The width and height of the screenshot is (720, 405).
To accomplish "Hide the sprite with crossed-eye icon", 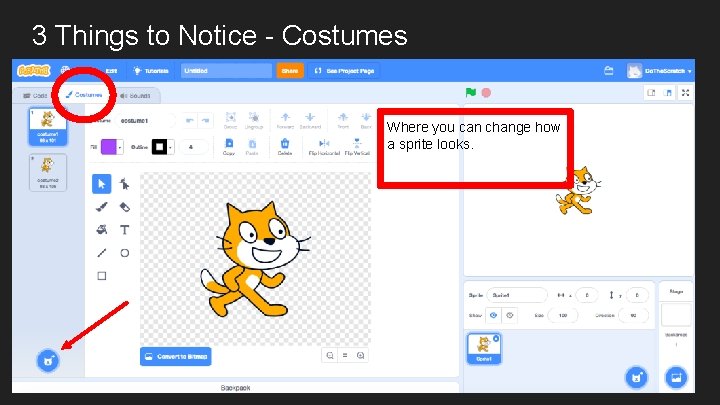I will (510, 315).
